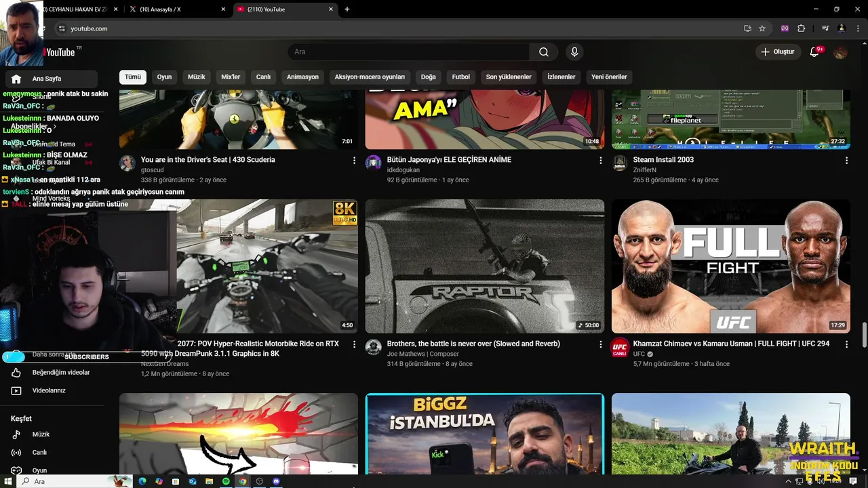Viewport: 868px width, 488px height.
Task: Open Discord from taskbar
Action: (x=276, y=481)
